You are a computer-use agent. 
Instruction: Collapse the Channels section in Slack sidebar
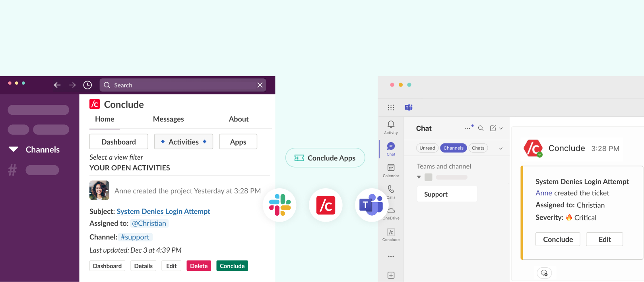tap(14, 149)
